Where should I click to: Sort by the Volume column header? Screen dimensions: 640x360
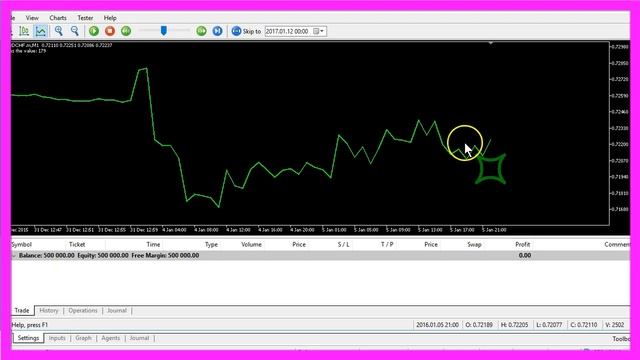(x=251, y=244)
